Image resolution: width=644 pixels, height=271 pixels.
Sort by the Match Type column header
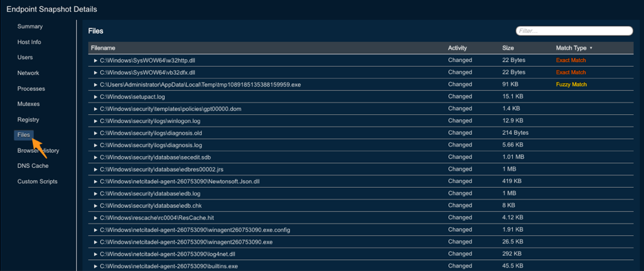[571, 48]
